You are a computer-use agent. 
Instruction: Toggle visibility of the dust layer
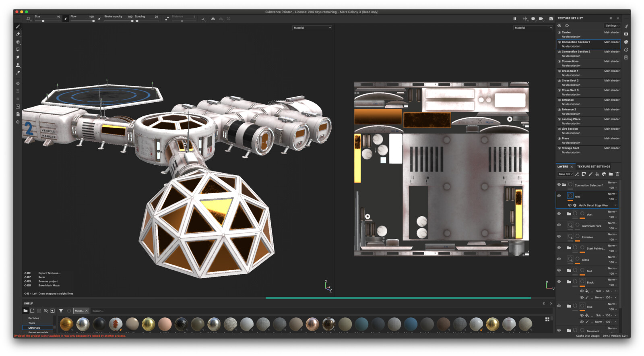pos(559,214)
